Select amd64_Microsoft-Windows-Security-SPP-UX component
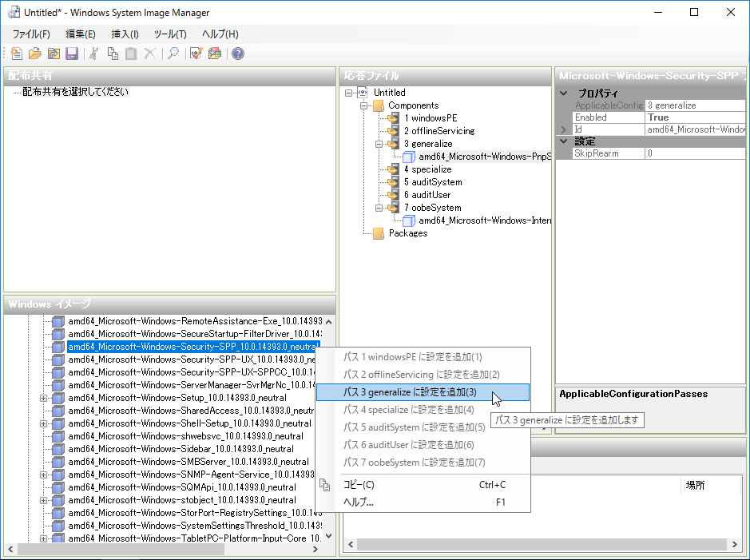Viewport: 750px width, 560px height. pyautogui.click(x=192, y=359)
